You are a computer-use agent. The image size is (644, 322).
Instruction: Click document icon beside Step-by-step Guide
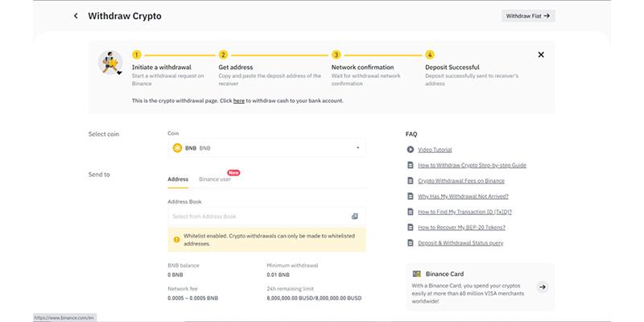click(411, 165)
